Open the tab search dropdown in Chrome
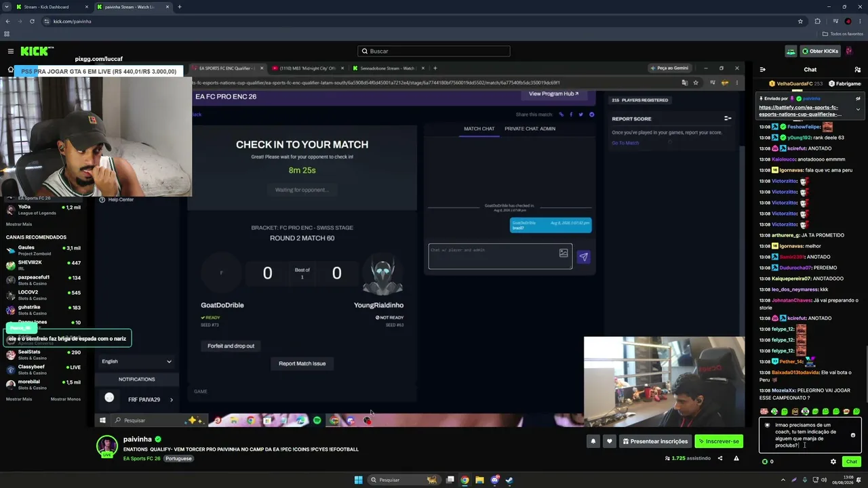868x488 pixels. [5, 7]
